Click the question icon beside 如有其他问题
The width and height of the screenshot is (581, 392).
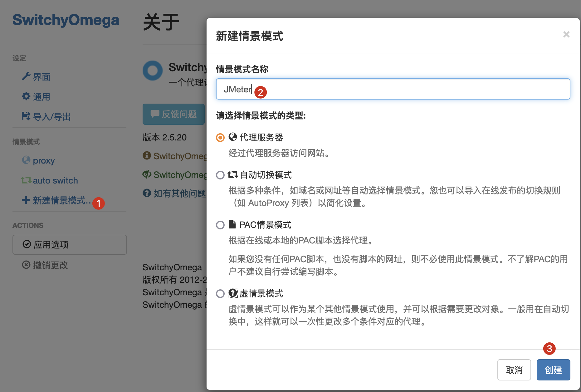pyautogui.click(x=147, y=193)
